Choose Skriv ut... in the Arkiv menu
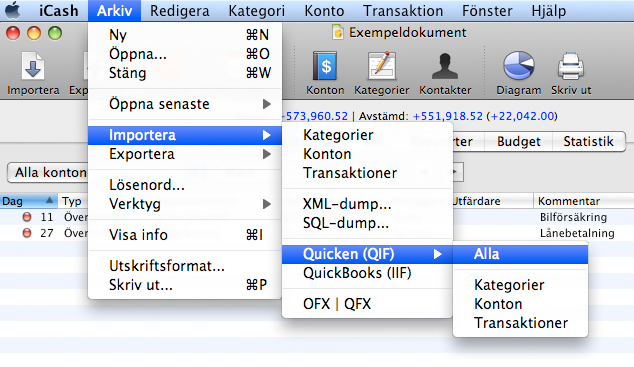 coord(185,285)
